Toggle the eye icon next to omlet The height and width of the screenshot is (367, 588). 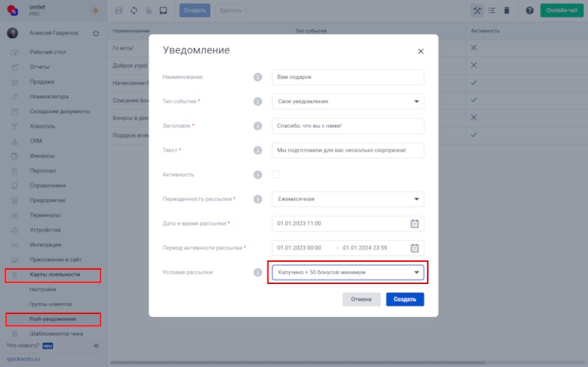click(95, 11)
